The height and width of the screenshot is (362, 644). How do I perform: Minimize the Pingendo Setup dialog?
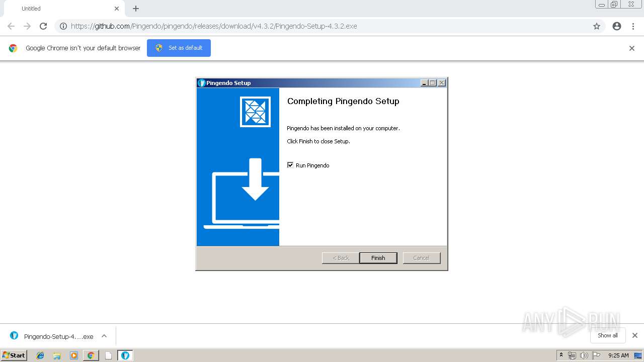(424, 83)
